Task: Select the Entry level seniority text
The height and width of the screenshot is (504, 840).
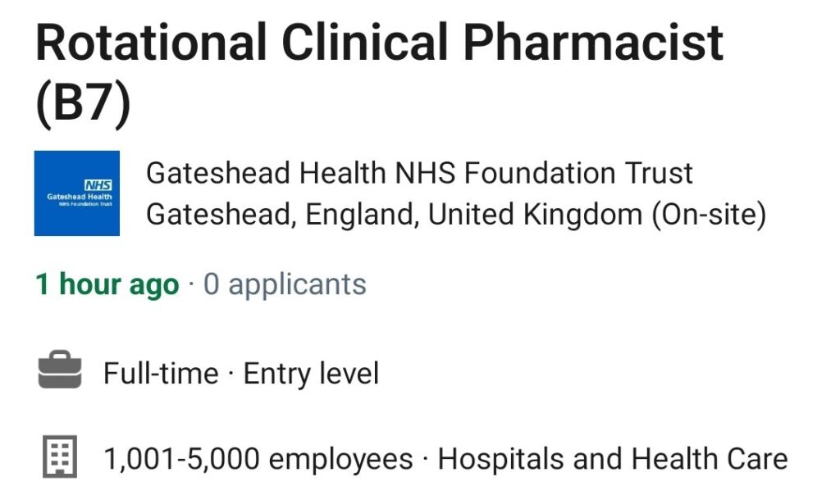Action: point(311,373)
